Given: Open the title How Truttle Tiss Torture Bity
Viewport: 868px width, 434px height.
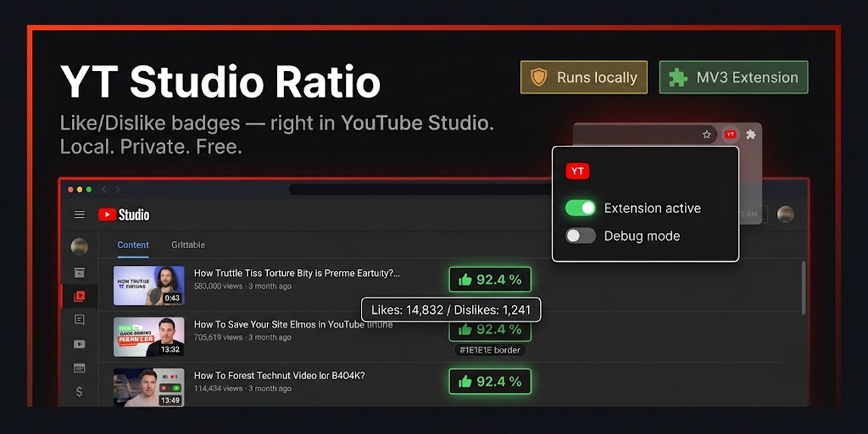Looking at the screenshot, I should point(297,273).
